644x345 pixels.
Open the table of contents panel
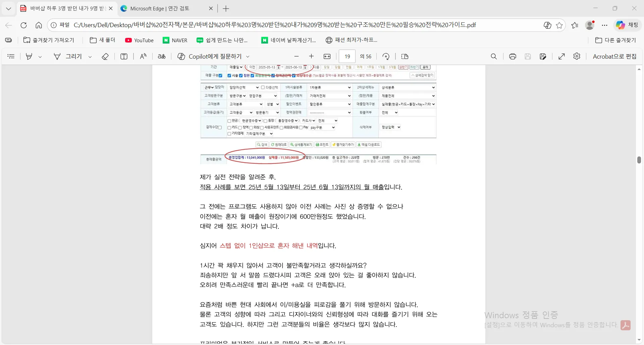tap(11, 56)
